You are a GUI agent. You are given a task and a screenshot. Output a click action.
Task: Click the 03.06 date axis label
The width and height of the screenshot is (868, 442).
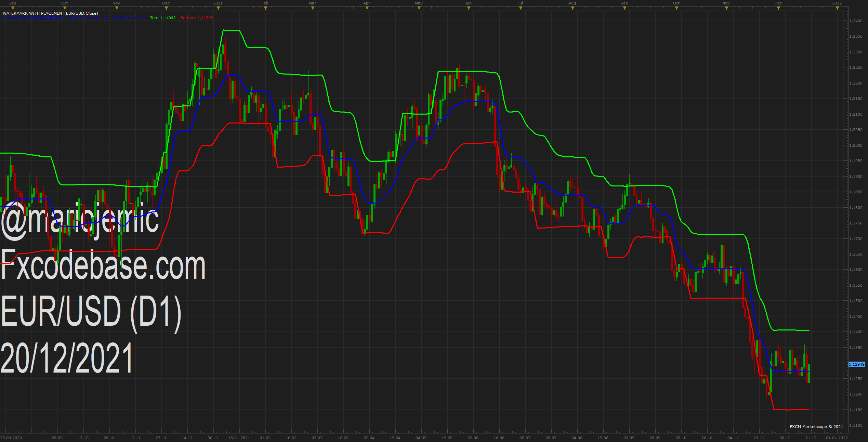coord(473,438)
